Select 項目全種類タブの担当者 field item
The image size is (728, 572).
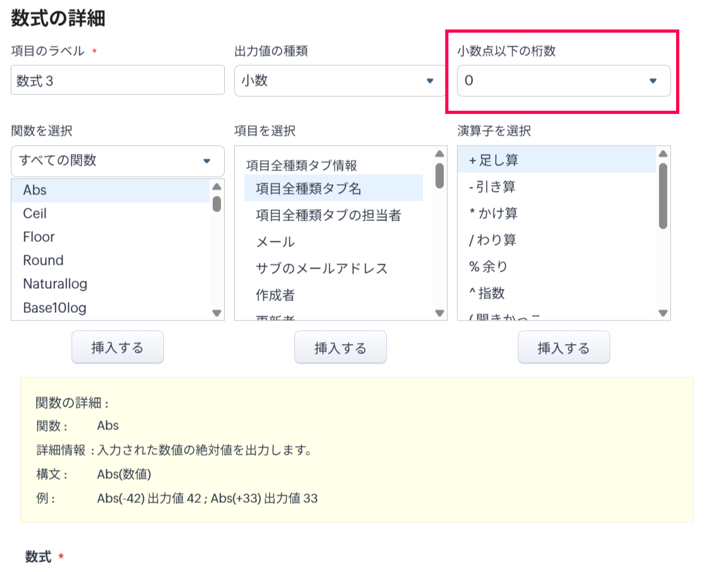click(x=328, y=215)
